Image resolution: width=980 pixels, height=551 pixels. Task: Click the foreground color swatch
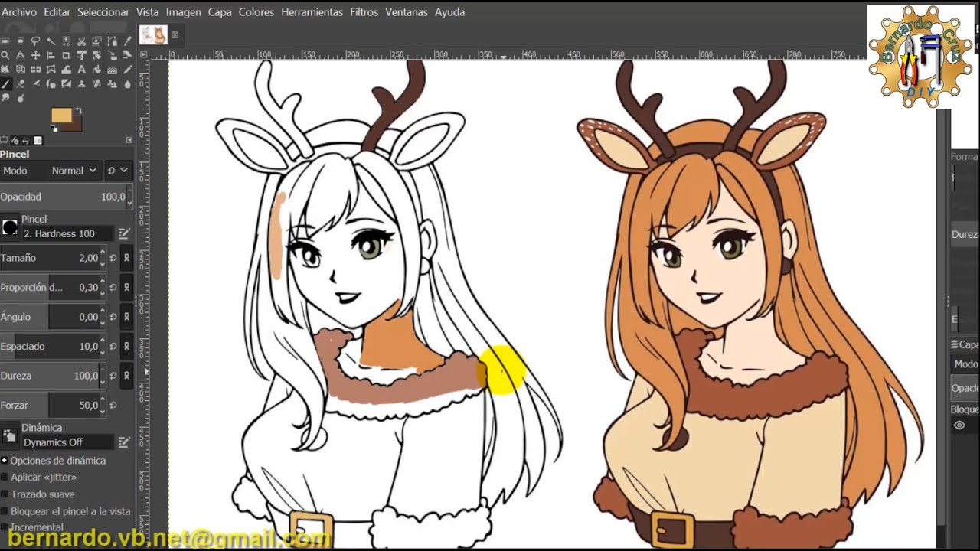click(x=60, y=116)
